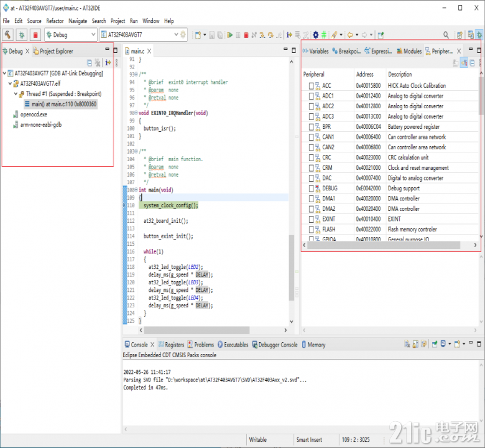Check the CRC peripheral checkbox
The height and width of the screenshot is (448, 485).
pyautogui.click(x=312, y=157)
